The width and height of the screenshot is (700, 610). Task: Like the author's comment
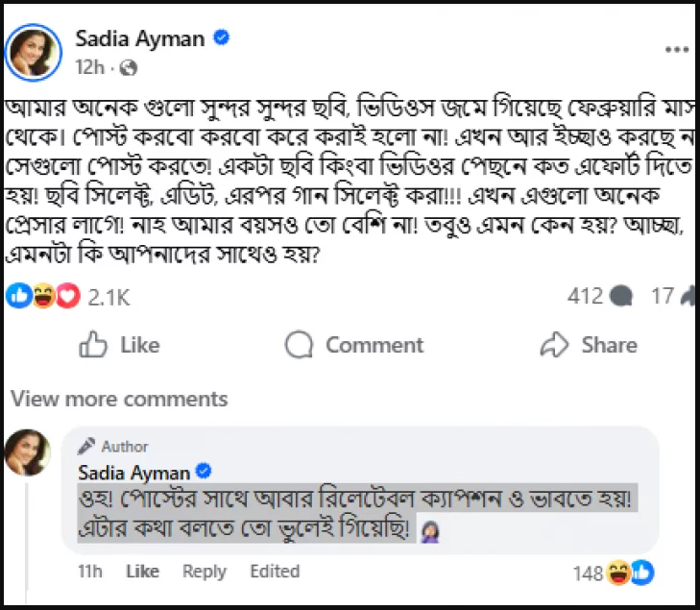click(142, 571)
